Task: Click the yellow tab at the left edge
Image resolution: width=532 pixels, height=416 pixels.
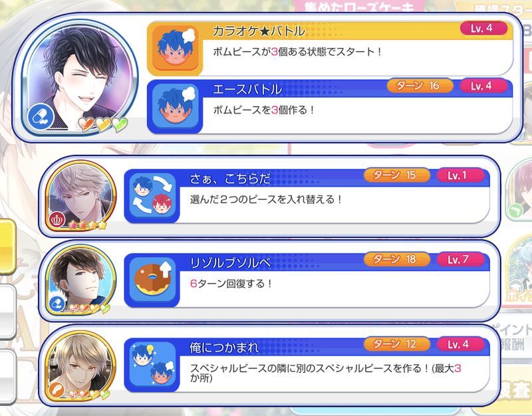Action: point(7,246)
